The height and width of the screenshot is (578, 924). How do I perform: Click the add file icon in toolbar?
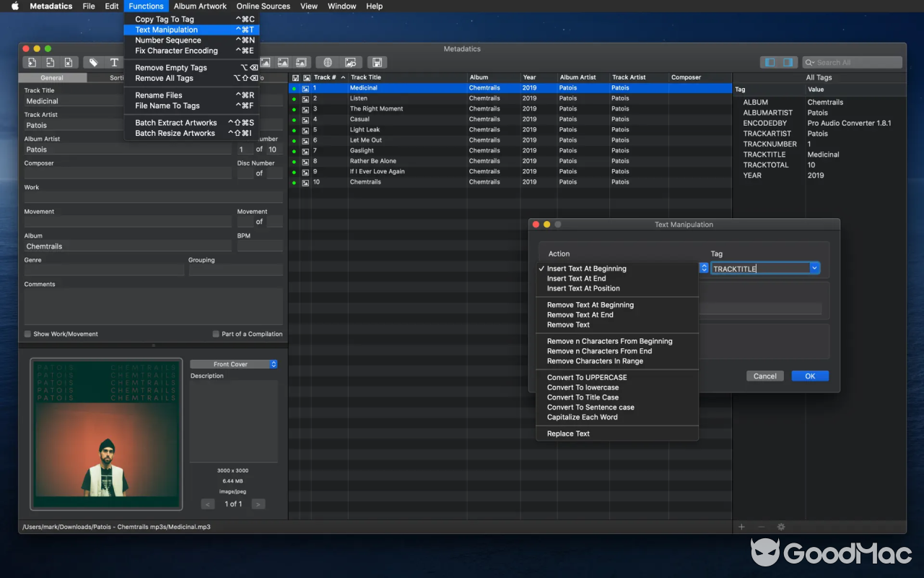click(x=31, y=62)
